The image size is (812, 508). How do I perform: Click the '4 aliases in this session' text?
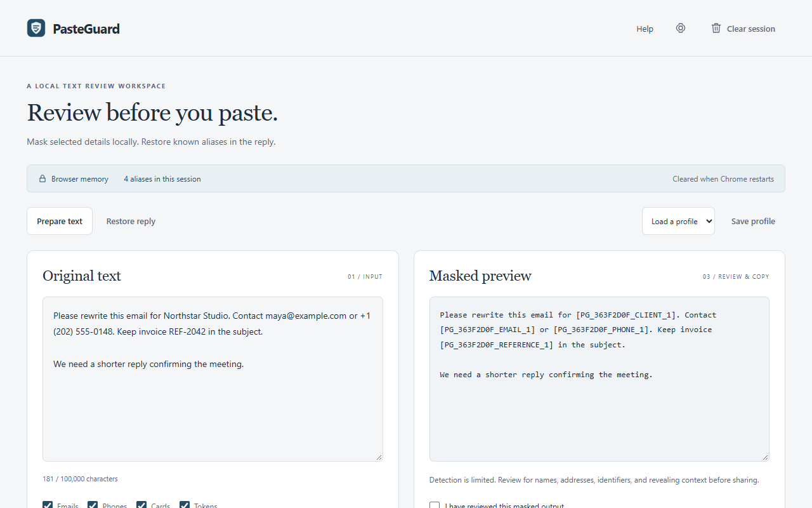(x=162, y=179)
